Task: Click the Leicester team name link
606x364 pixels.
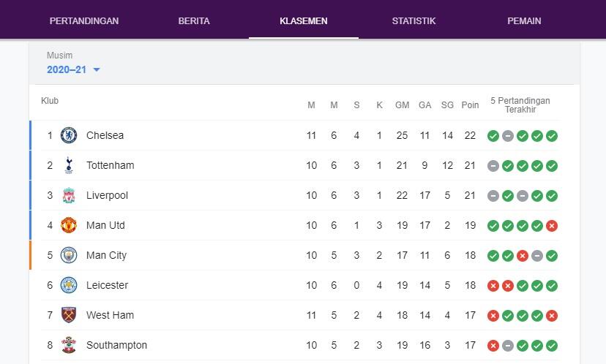Action: click(x=107, y=285)
